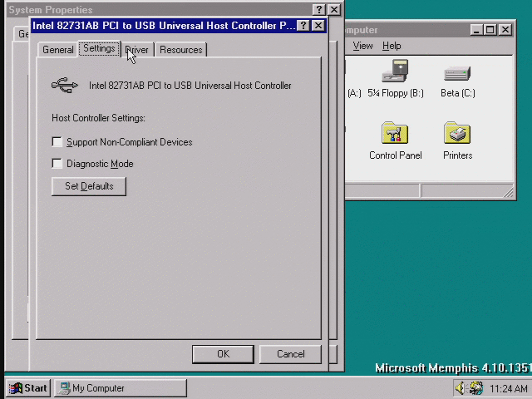Toggle the Diagnostic Mode checkbox
This screenshot has width=532, height=399.
[57, 164]
